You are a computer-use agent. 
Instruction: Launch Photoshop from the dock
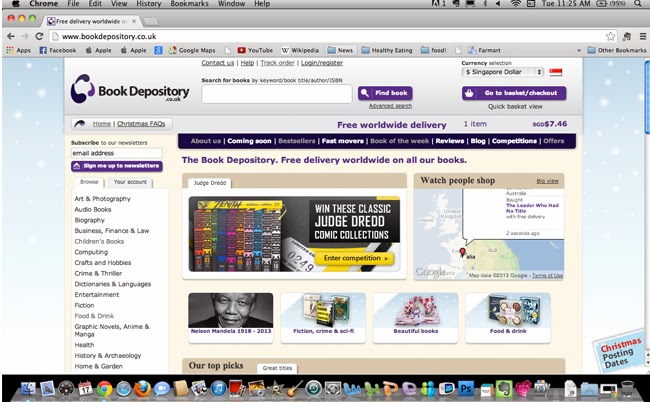466,389
